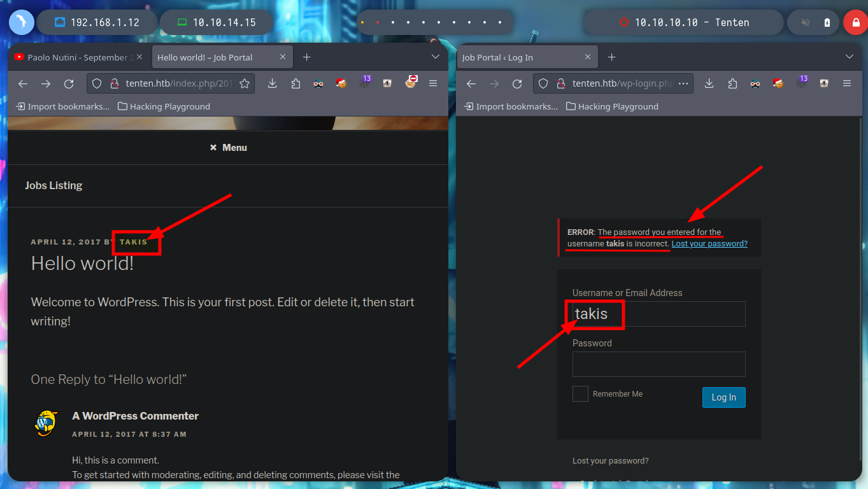Click blocked-cookie extension icon in left window
Screen dimensions: 868x489
[x=411, y=81]
